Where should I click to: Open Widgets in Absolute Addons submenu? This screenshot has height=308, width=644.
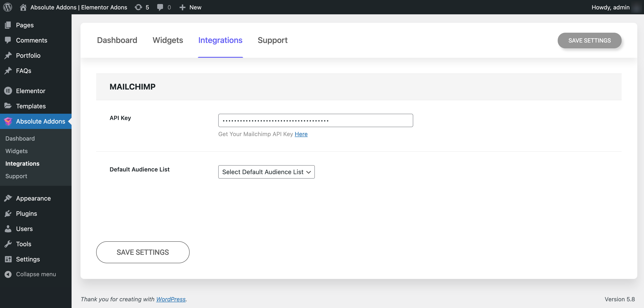pos(17,151)
